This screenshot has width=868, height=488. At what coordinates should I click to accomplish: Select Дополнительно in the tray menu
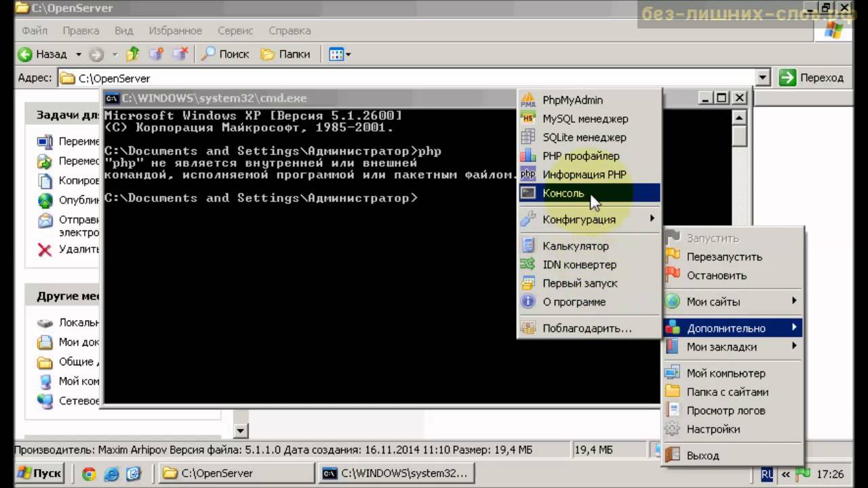733,328
